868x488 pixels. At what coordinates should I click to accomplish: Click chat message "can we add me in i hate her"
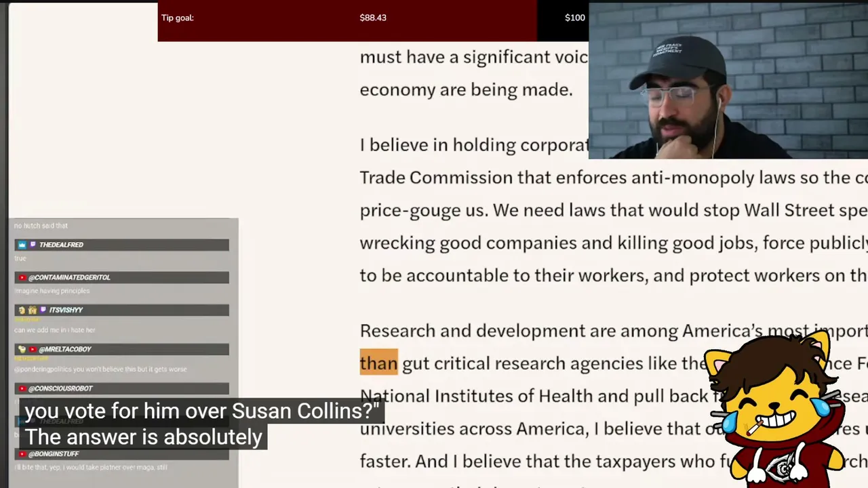point(55,330)
